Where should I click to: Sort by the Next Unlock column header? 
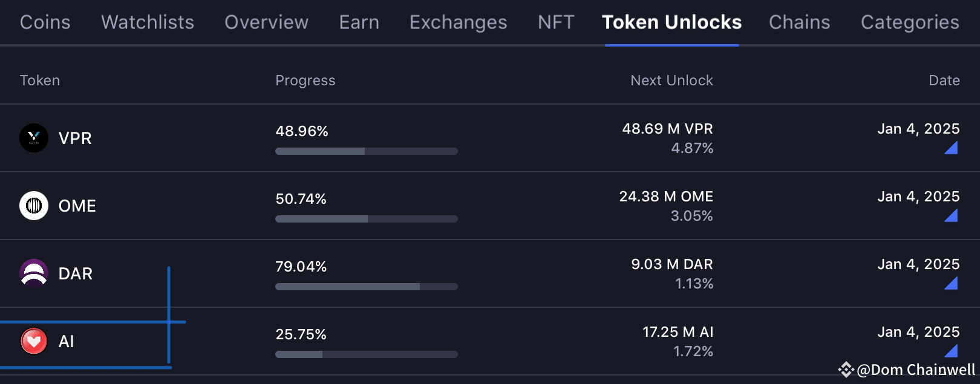pos(671,80)
